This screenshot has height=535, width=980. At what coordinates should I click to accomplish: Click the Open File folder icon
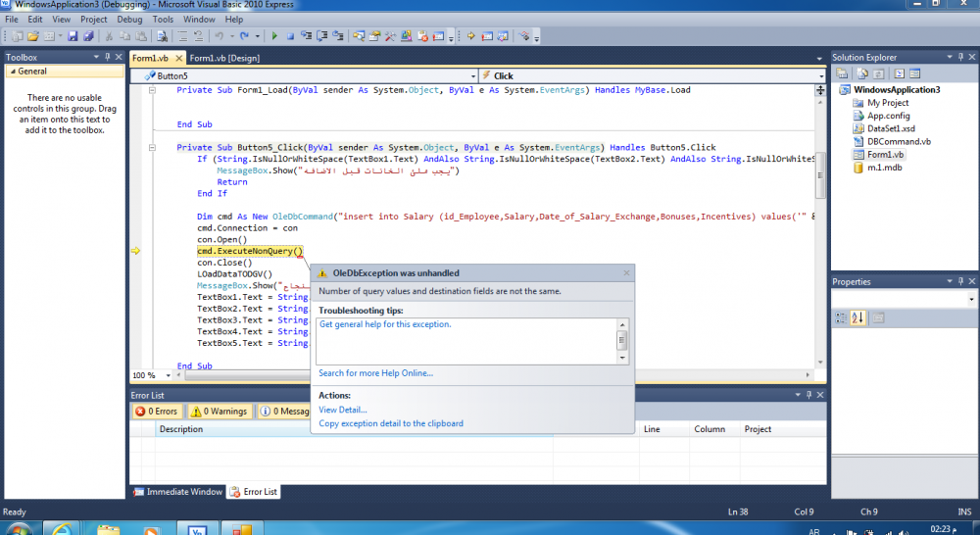pyautogui.click(x=33, y=37)
